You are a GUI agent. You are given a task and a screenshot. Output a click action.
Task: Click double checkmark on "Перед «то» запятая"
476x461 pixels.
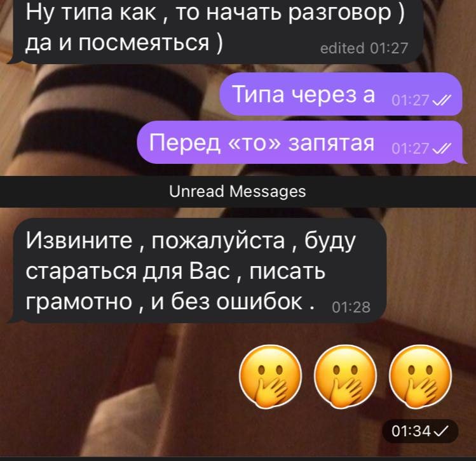441,149
